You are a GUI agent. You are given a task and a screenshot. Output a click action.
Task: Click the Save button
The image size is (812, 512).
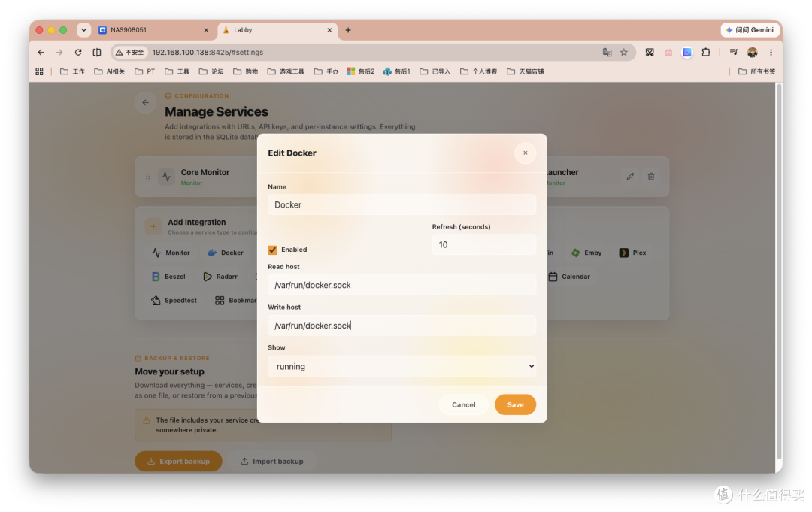point(515,404)
